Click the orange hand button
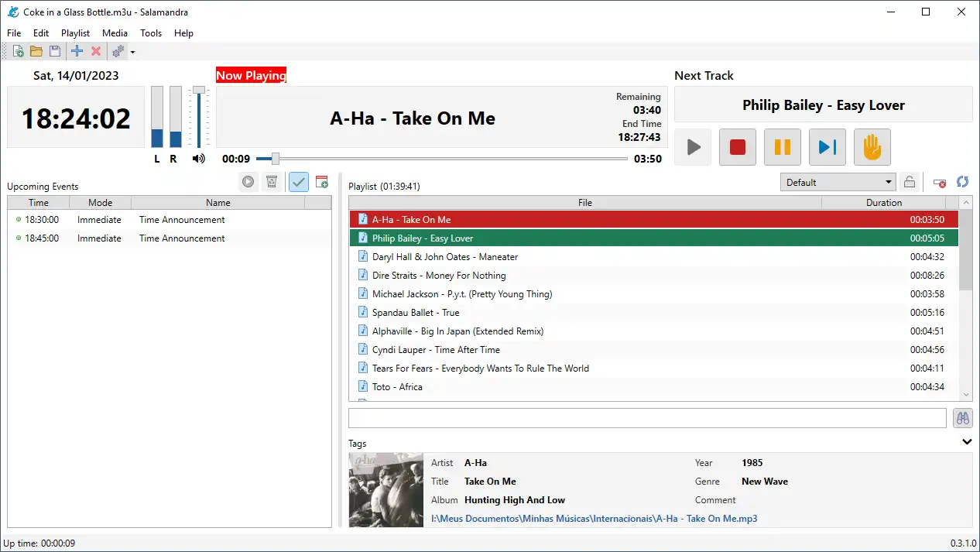 point(872,147)
